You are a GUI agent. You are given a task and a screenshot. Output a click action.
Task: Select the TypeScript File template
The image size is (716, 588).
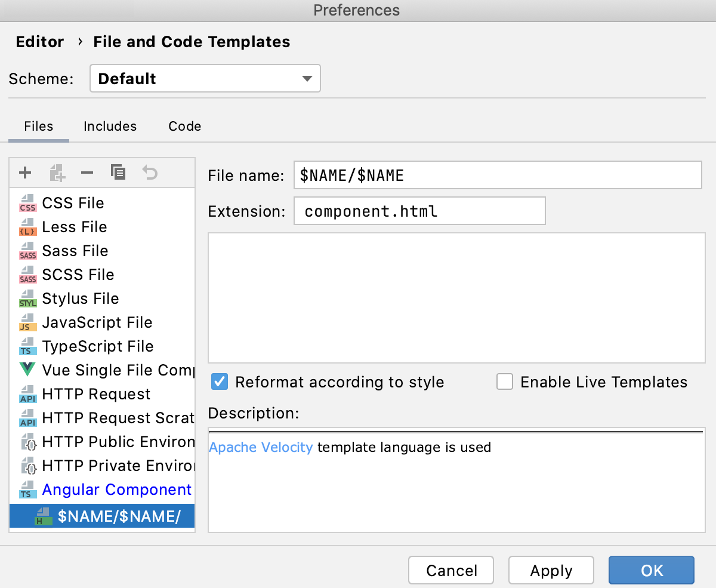click(102, 346)
